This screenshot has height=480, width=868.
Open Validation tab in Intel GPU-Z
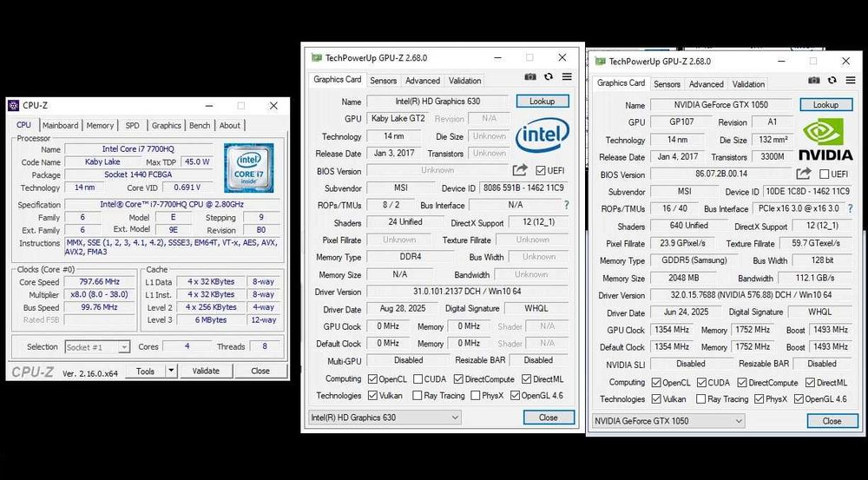[464, 81]
